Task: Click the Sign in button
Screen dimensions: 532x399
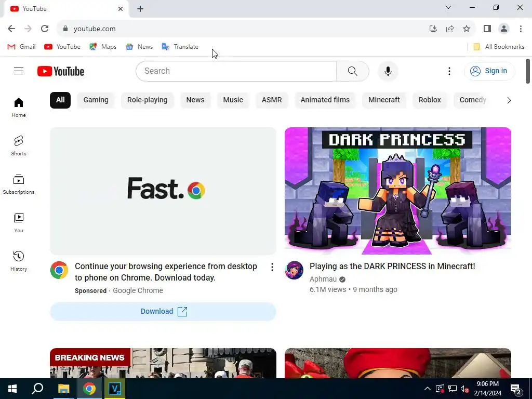Action: tap(489, 71)
